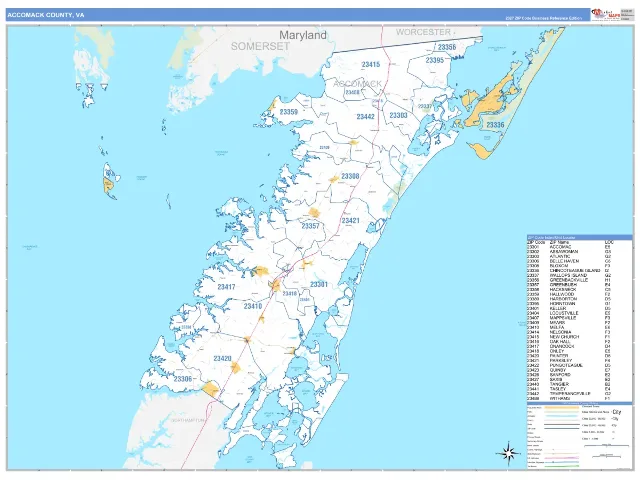Click ZIP code label 23417 on map
The height and width of the screenshot is (480, 640).
[x=226, y=287]
